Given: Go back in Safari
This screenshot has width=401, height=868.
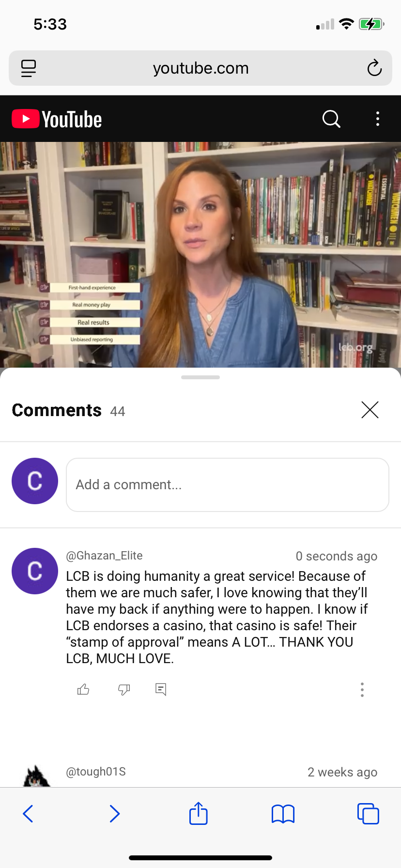Looking at the screenshot, I should [28, 814].
